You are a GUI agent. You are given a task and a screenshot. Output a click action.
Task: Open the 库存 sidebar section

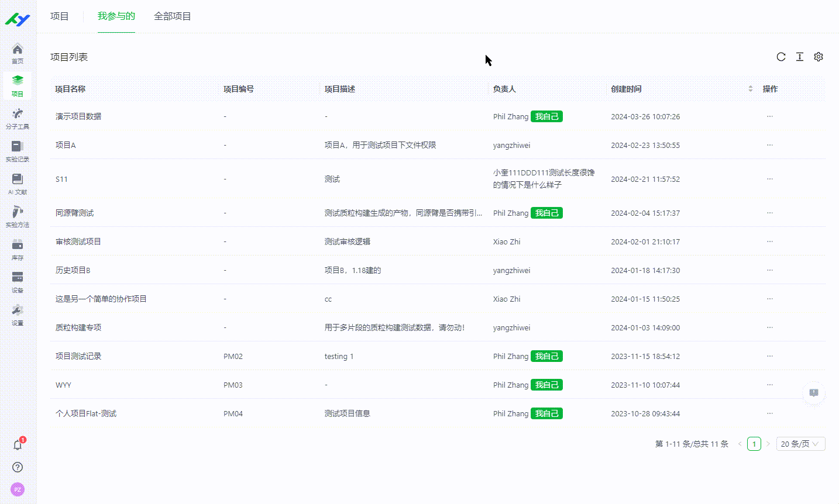coord(17,248)
